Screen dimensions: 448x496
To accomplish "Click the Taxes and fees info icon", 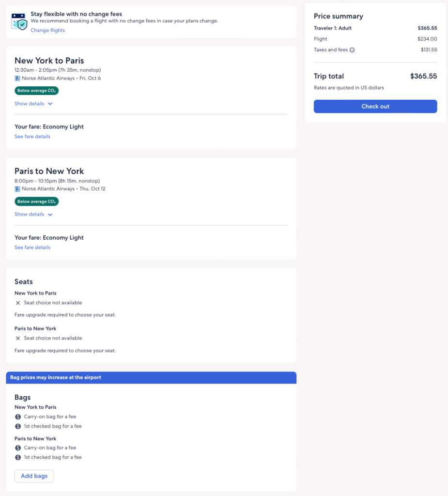I will (x=352, y=50).
